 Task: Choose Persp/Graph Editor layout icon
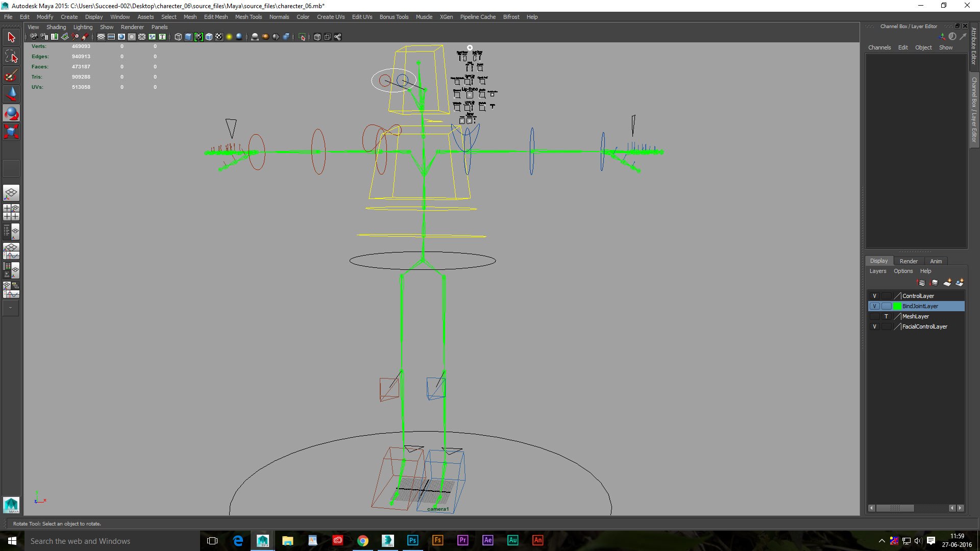tap(11, 251)
